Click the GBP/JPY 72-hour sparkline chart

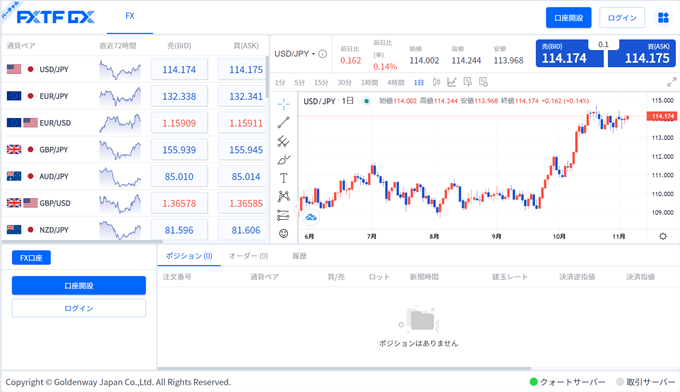[120, 150]
